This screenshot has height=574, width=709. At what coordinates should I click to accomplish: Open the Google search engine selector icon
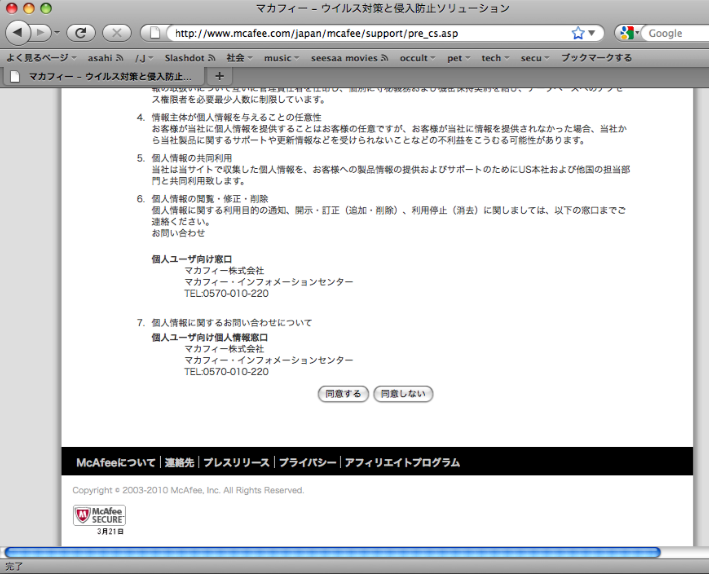629,33
